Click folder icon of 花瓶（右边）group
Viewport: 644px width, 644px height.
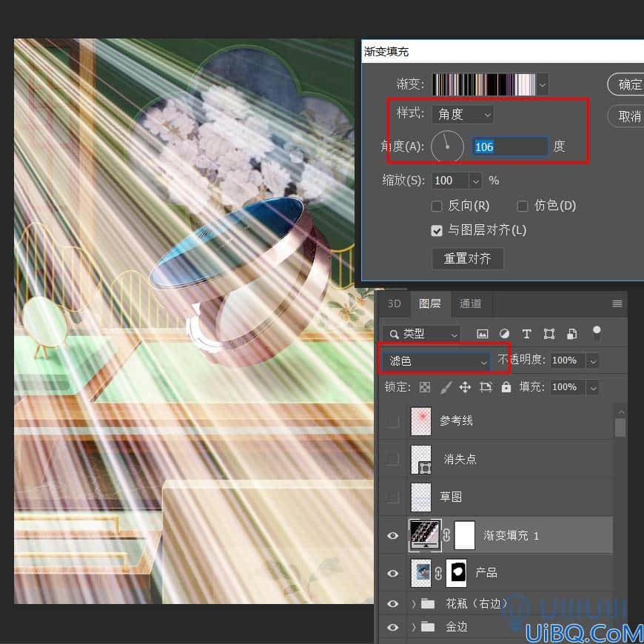[428, 603]
